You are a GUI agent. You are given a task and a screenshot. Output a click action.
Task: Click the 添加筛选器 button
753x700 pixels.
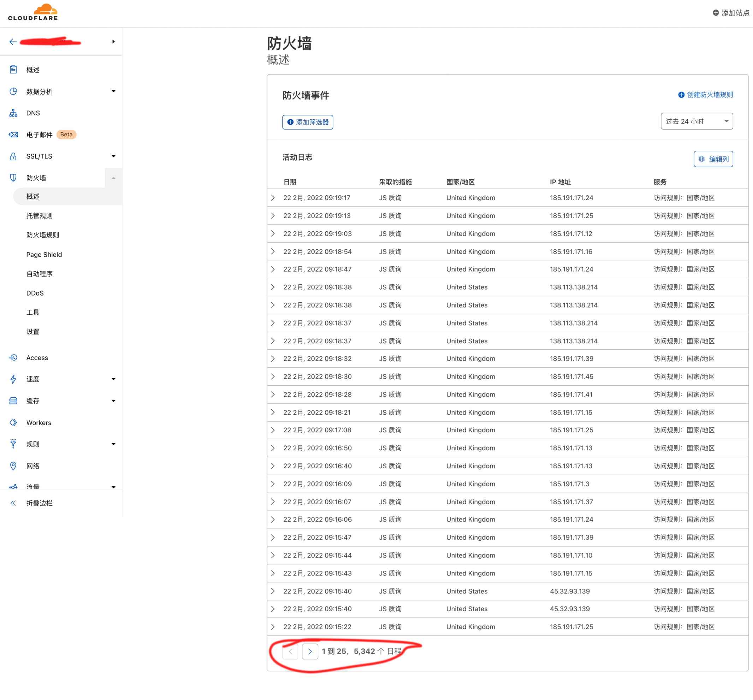pyautogui.click(x=308, y=122)
